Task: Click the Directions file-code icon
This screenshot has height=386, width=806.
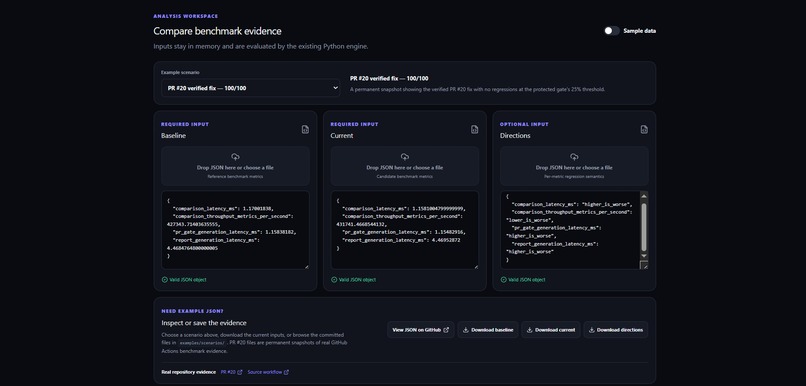Action: tap(644, 130)
